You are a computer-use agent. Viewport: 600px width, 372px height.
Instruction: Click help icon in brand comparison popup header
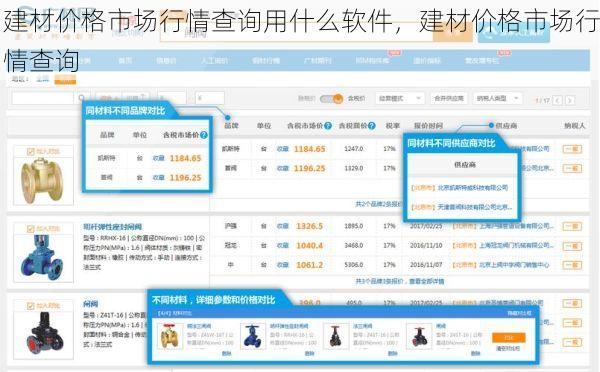pyautogui.click(x=204, y=135)
